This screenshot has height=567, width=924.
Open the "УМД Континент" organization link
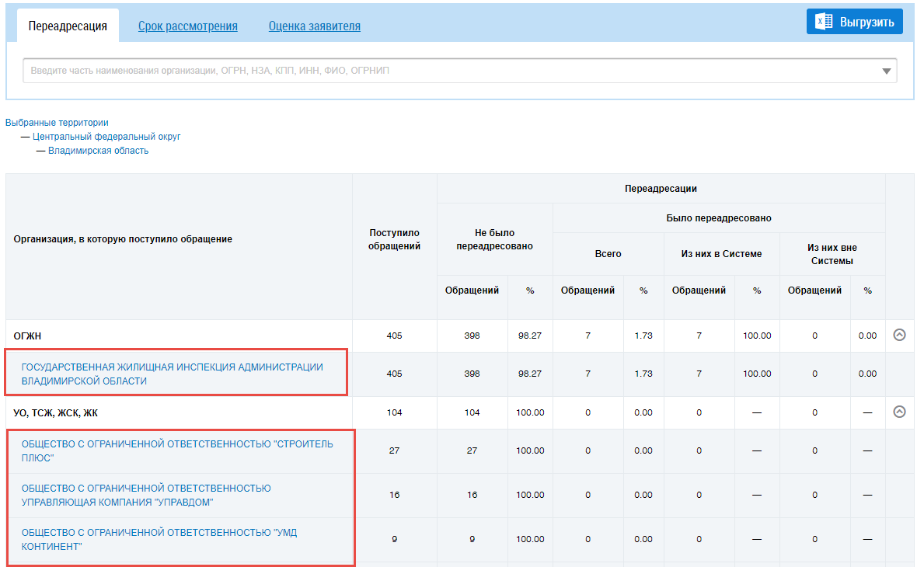click(159, 539)
